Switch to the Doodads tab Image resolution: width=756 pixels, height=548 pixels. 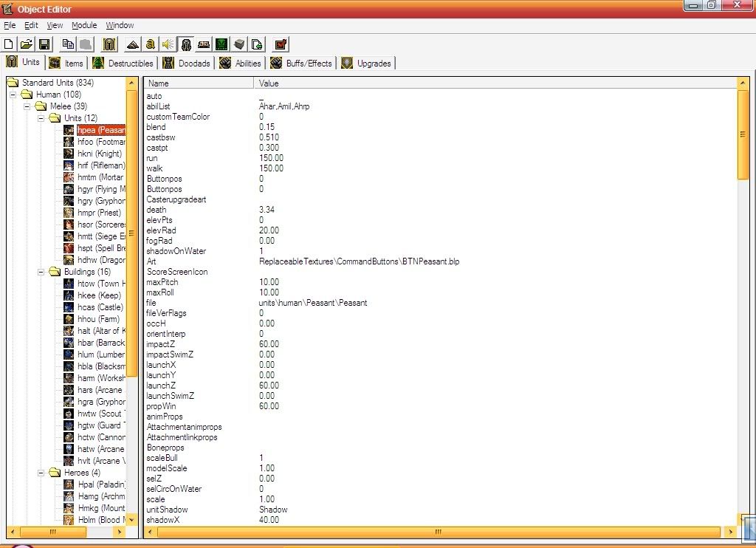coord(187,64)
